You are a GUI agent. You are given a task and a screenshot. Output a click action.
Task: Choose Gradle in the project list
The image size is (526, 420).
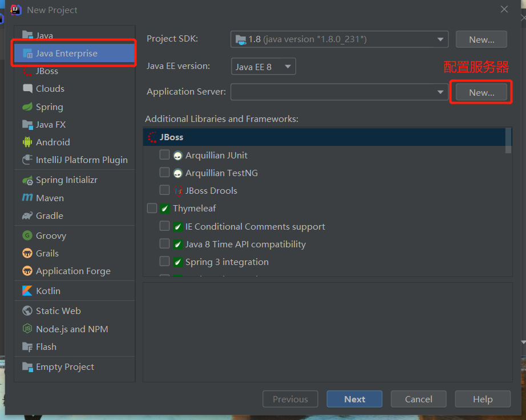point(74,215)
